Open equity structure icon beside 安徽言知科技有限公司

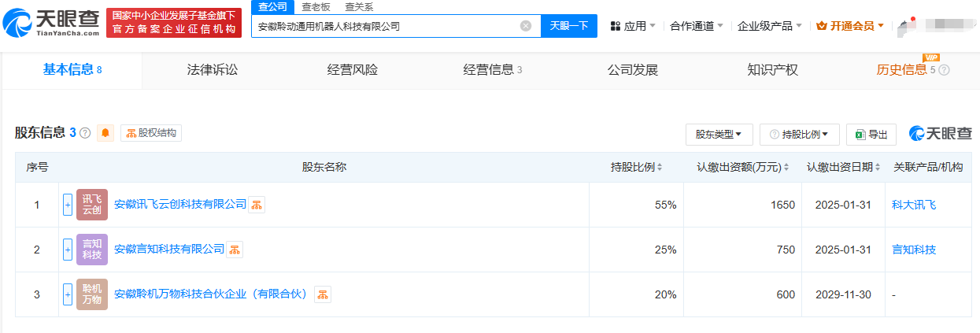coord(235,250)
